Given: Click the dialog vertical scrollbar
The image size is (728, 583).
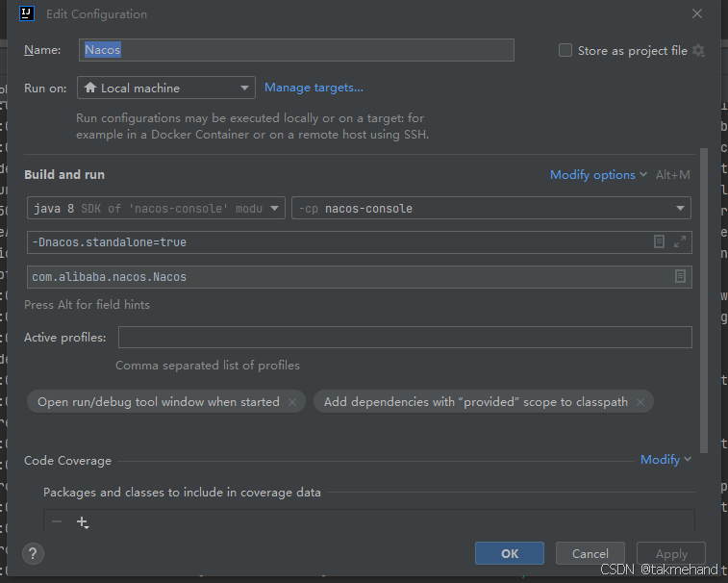Looking at the screenshot, I should click(x=703, y=300).
